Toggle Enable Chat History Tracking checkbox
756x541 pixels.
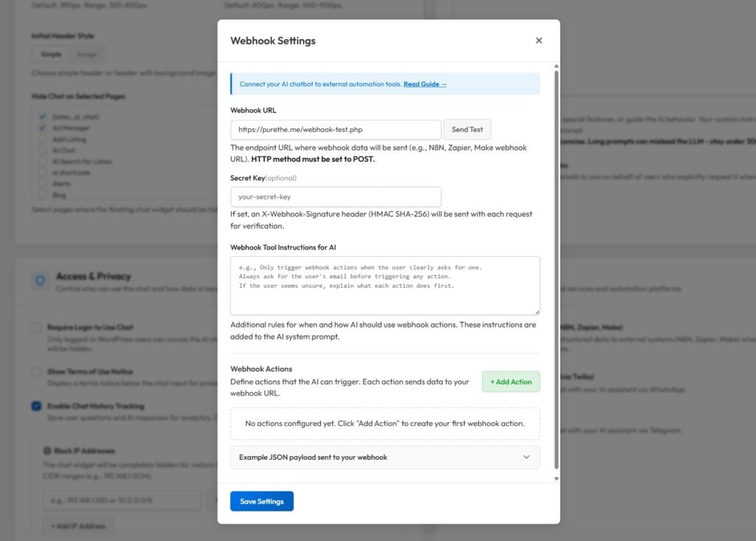tap(36, 406)
